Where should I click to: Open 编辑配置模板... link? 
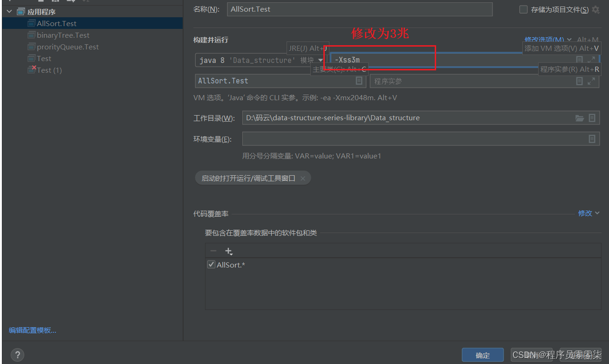(x=33, y=330)
